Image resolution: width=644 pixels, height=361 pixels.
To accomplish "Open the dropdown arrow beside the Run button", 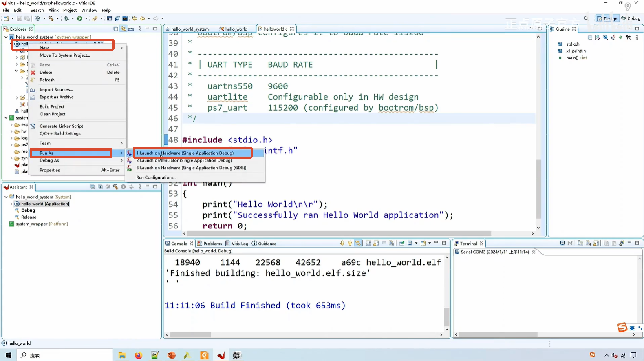I will click(86, 18).
